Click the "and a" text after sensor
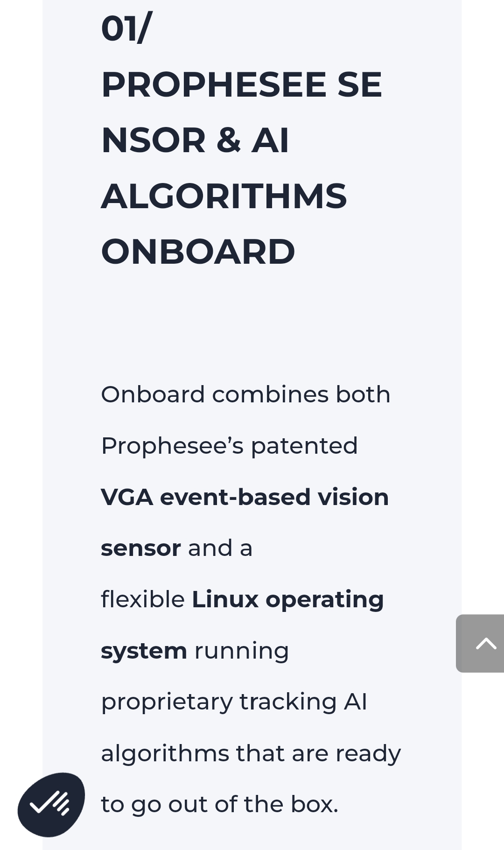This screenshot has width=504, height=850. (x=220, y=548)
